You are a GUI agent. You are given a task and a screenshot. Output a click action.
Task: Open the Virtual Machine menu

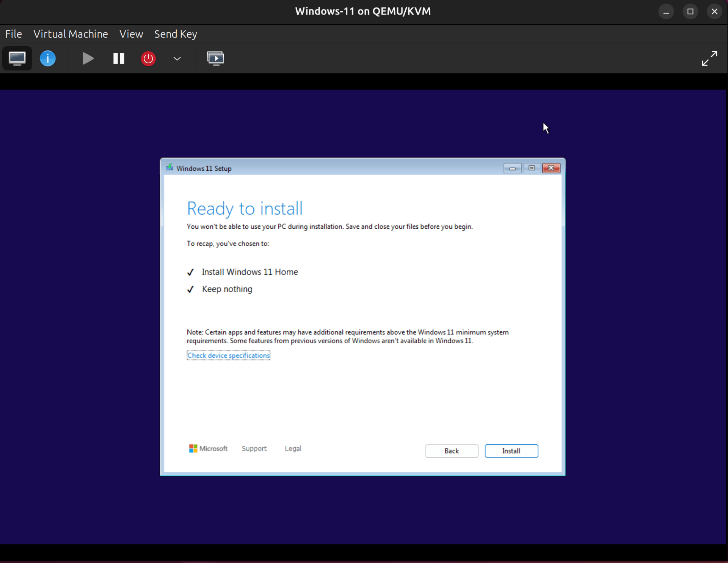click(71, 34)
